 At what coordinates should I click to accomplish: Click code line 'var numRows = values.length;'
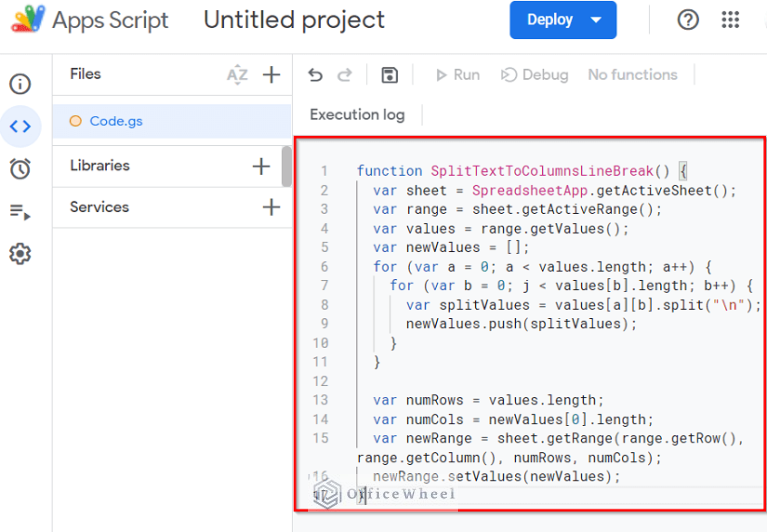tap(488, 400)
